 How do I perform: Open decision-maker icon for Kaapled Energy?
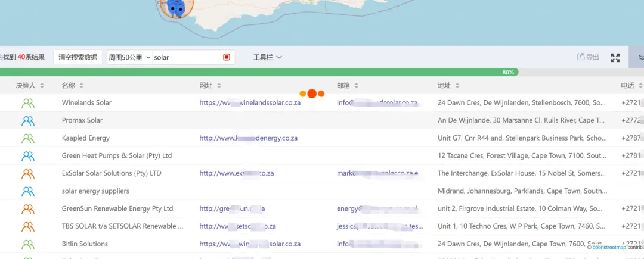[28, 138]
